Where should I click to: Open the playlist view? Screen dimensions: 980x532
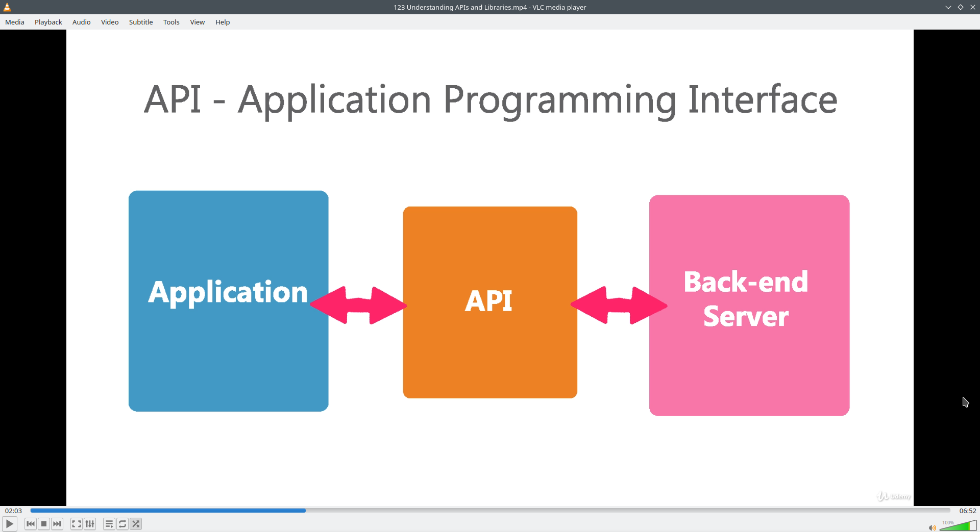click(x=109, y=524)
